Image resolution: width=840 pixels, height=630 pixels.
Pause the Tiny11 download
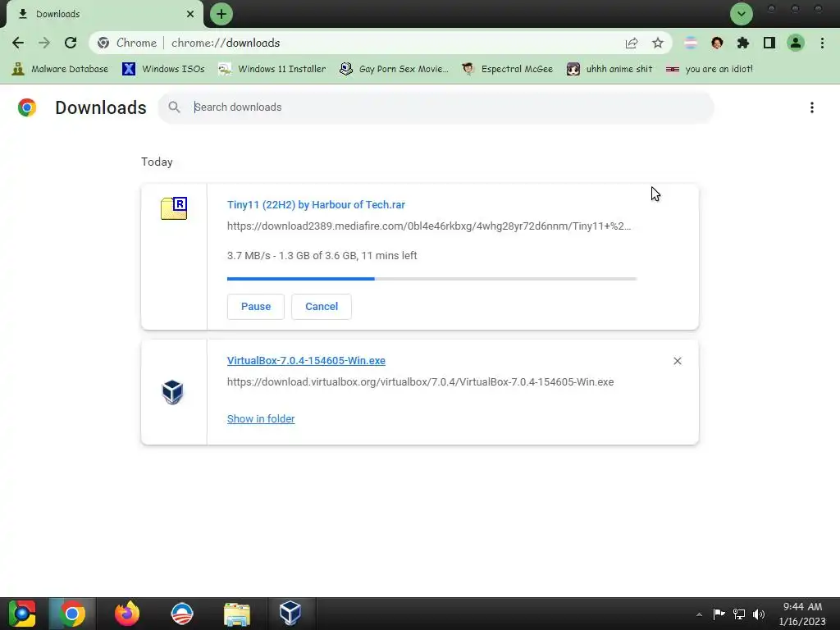point(256,307)
